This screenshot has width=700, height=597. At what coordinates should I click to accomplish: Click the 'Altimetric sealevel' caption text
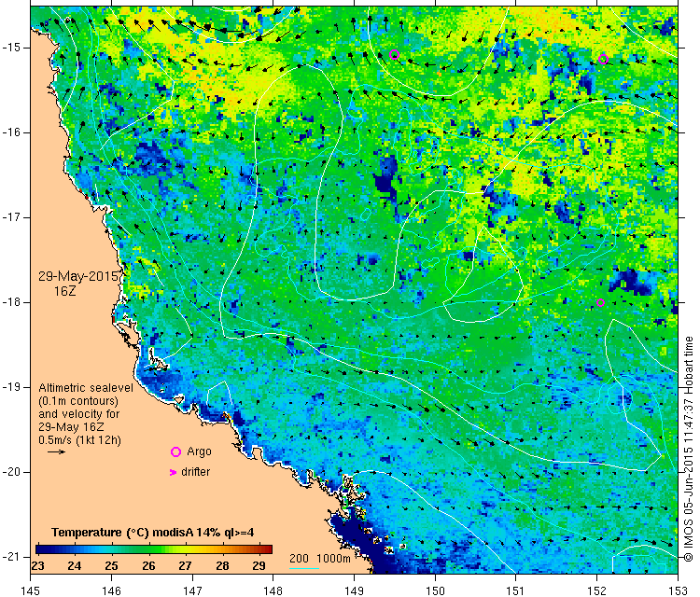[86, 388]
